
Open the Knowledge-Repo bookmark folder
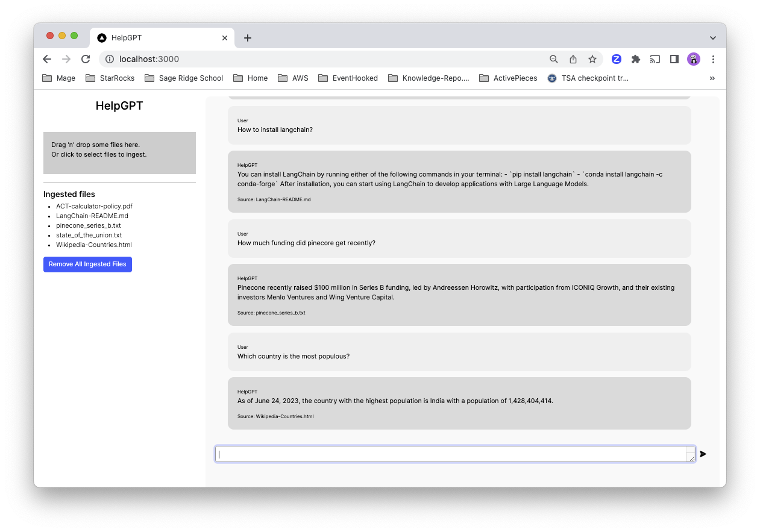click(x=429, y=78)
